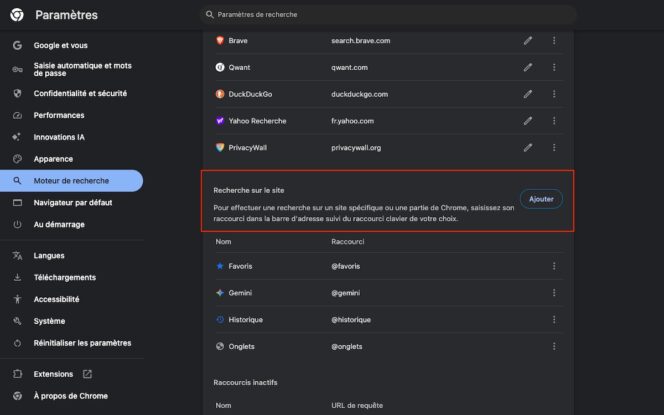Viewport: 664px width, 415px height.
Task: Select Moteur de recherche in sidebar
Action: (x=72, y=181)
